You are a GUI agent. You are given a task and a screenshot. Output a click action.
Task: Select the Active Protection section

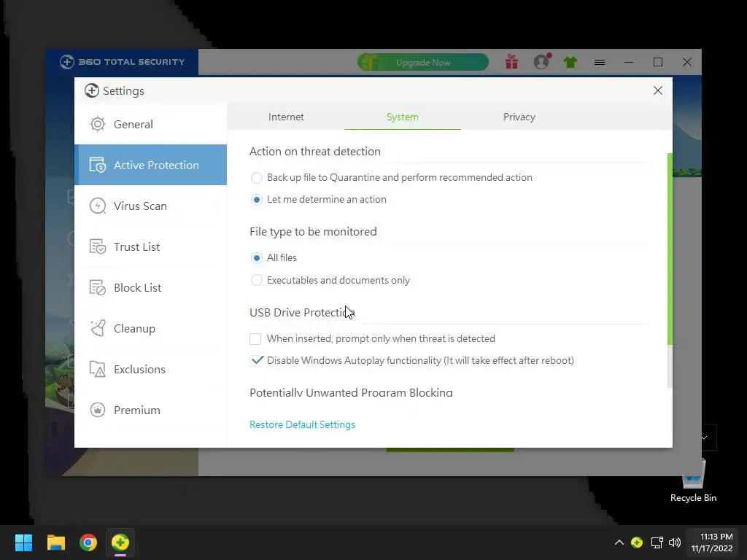coord(150,165)
